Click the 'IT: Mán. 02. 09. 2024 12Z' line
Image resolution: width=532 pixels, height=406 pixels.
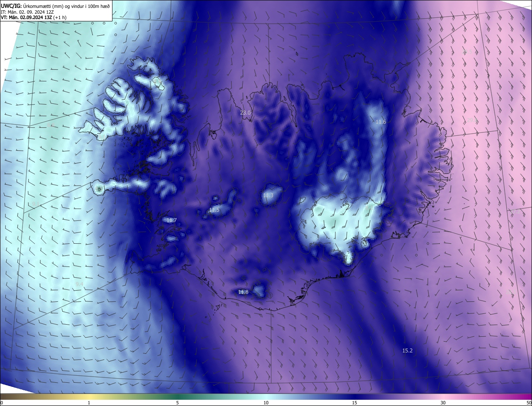(x=28, y=12)
